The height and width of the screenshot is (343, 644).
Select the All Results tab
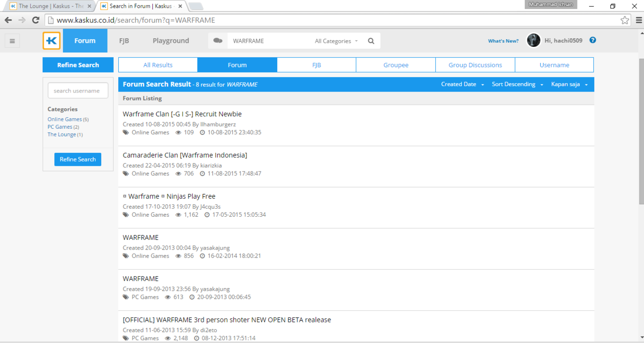158,65
